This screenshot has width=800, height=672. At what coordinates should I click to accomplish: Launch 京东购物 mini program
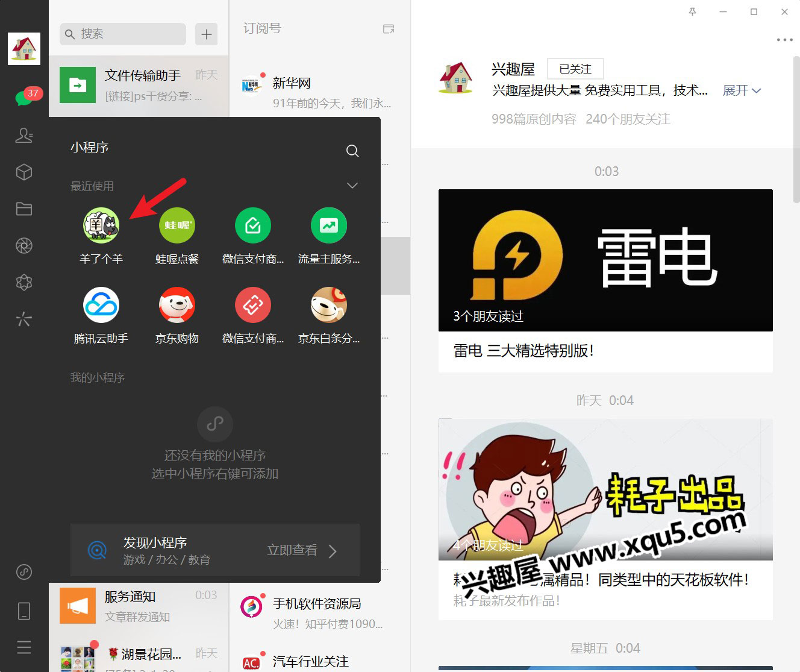(x=177, y=315)
